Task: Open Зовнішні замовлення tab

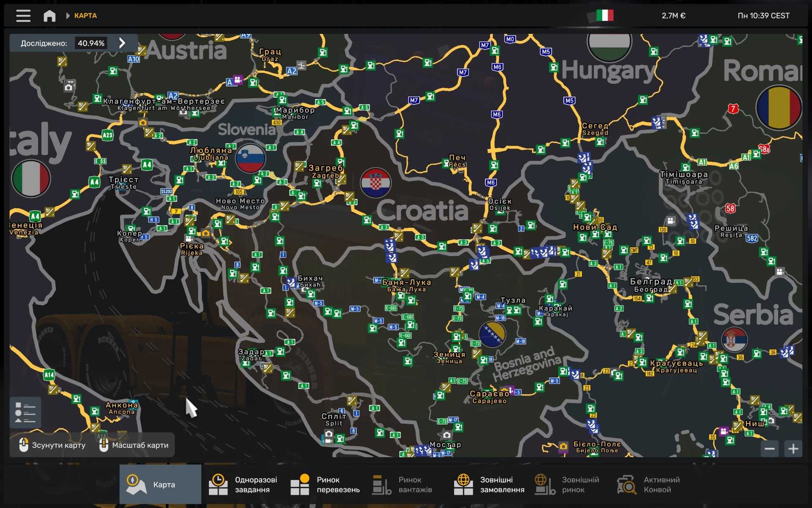Action: pyautogui.click(x=489, y=484)
